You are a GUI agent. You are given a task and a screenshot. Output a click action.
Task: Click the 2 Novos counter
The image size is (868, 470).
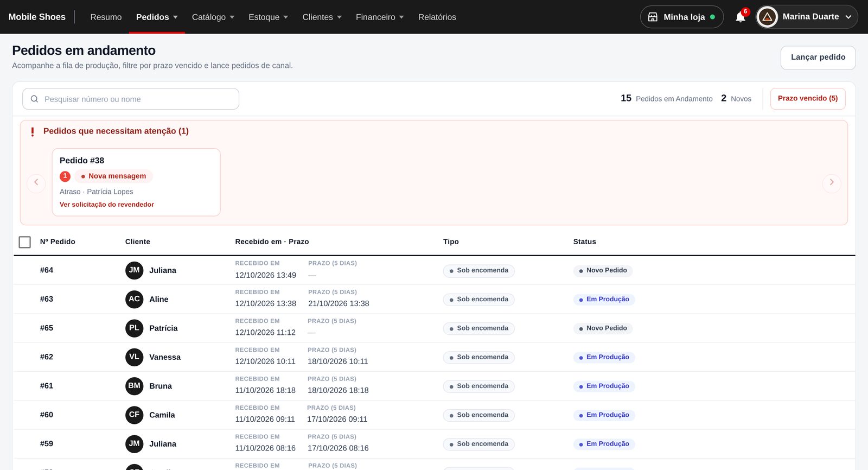[x=736, y=98]
